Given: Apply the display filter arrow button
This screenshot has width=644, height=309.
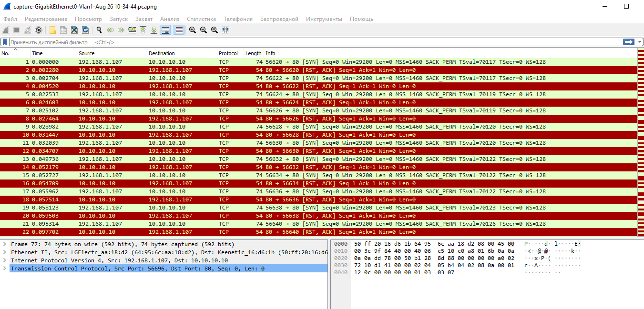Looking at the screenshot, I should [x=629, y=42].
